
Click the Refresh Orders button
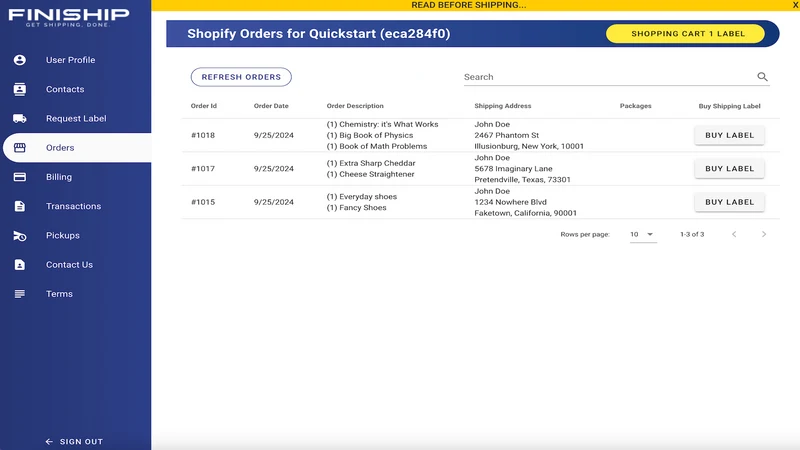[241, 77]
